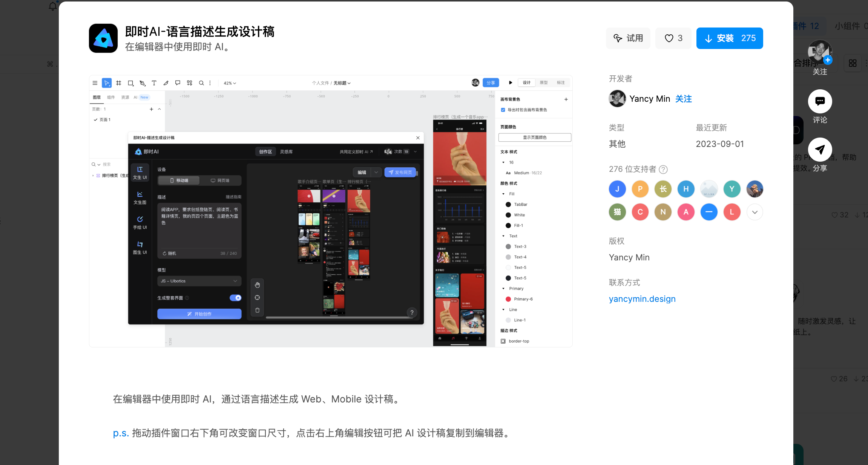Open the blue dash supporter avatar
The height and width of the screenshot is (465, 868).
(x=709, y=212)
